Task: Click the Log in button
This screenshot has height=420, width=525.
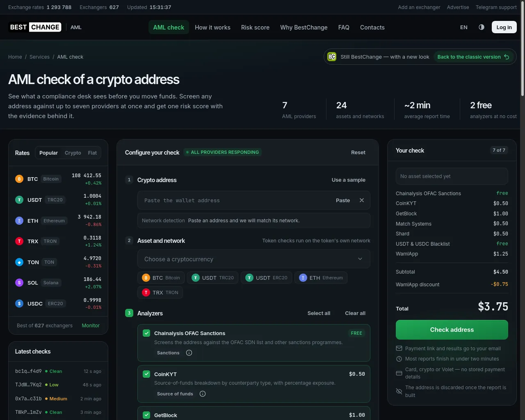Action: tap(504, 27)
